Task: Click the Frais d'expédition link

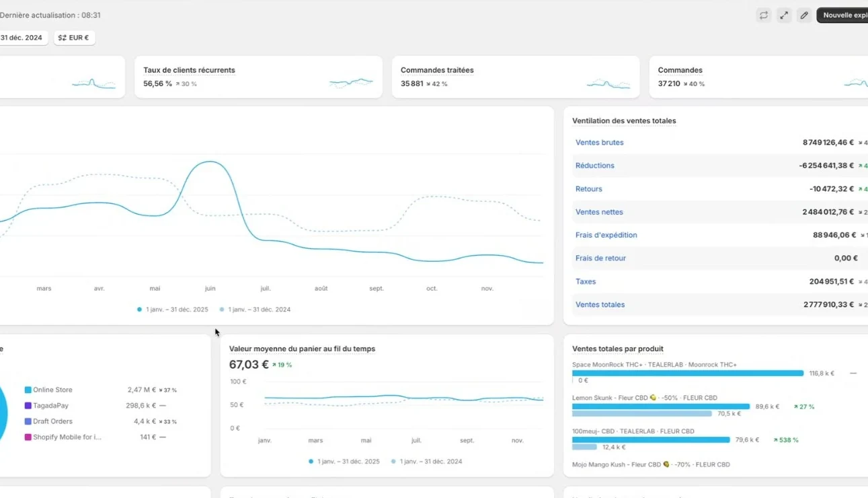Action: (x=606, y=235)
